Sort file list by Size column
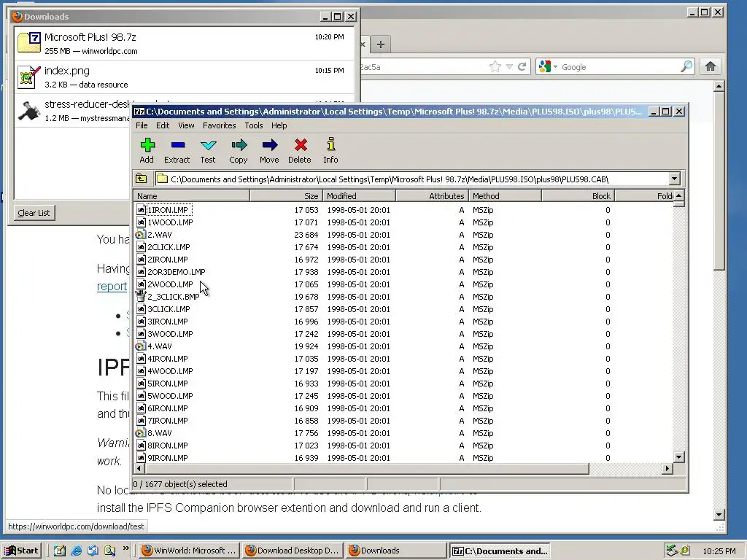The width and height of the screenshot is (747, 560). click(x=286, y=195)
